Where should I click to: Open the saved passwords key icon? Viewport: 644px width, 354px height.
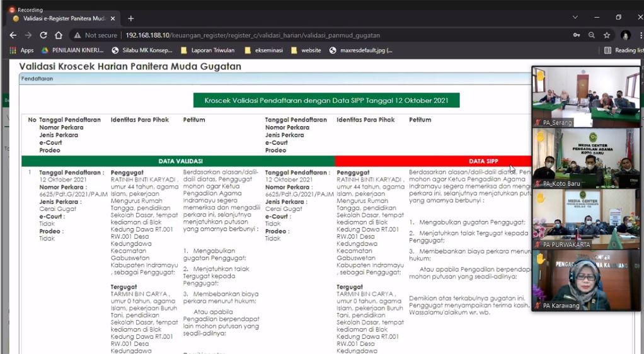[577, 35]
